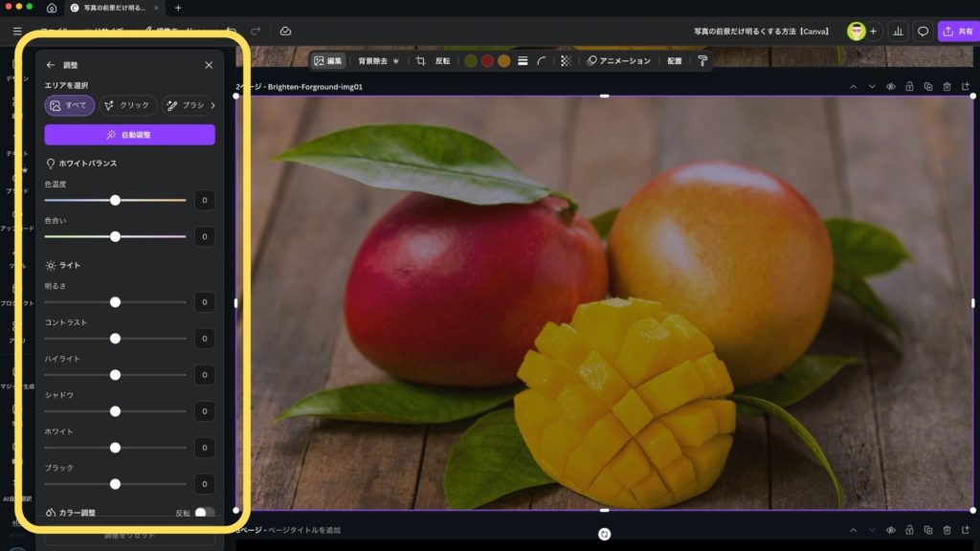
Task: Open the comments speech bubble icon
Action: (924, 31)
